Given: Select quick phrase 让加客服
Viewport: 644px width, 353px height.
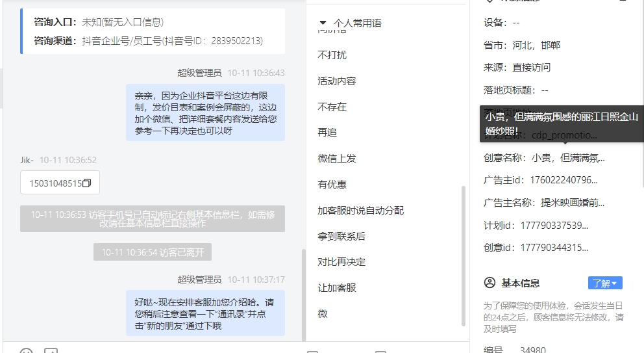Looking at the screenshot, I should point(337,287).
